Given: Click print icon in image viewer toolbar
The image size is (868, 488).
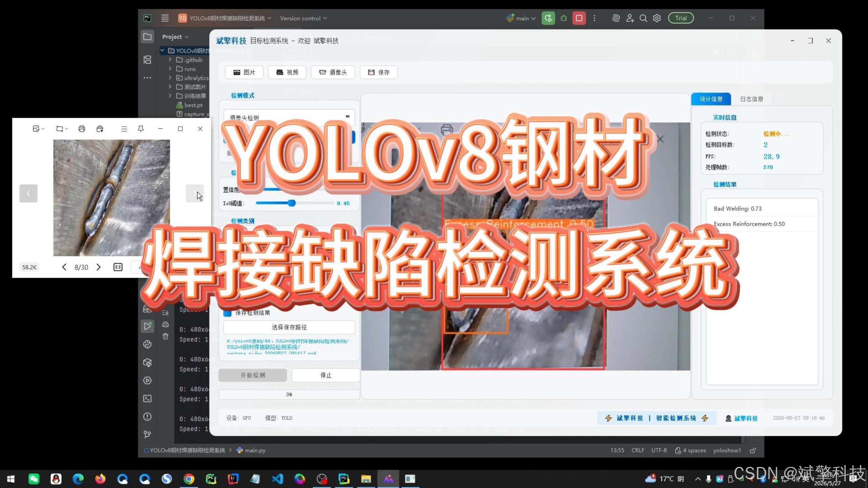Looking at the screenshot, I should point(82,129).
